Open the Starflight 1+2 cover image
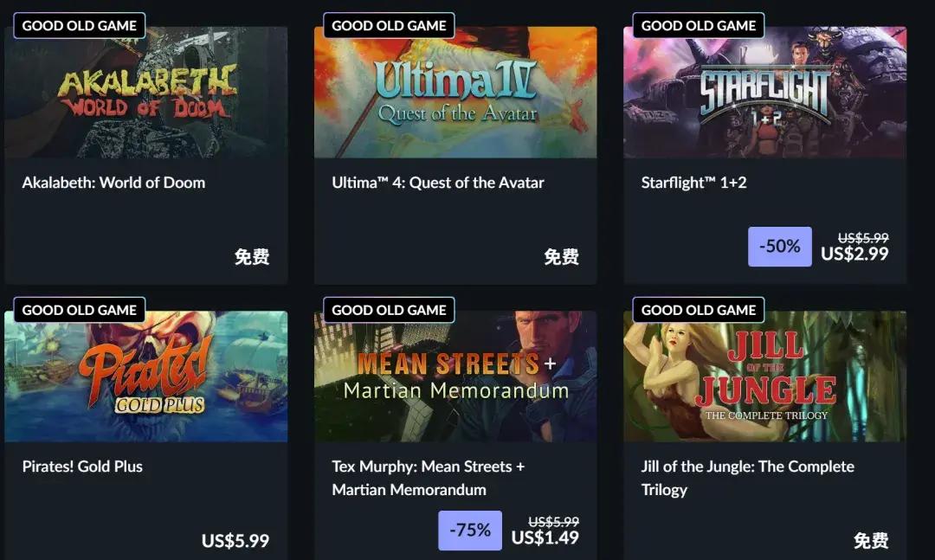935x560 pixels. point(765,93)
